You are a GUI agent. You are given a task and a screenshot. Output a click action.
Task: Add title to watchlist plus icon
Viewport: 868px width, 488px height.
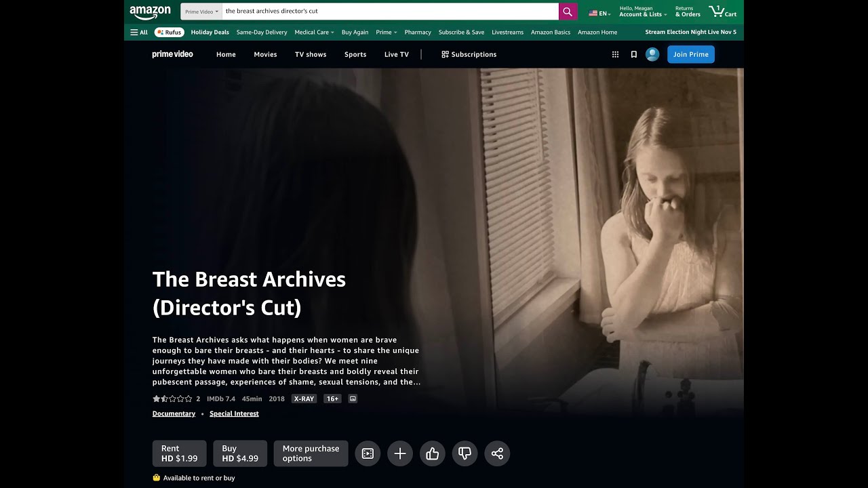pyautogui.click(x=400, y=453)
